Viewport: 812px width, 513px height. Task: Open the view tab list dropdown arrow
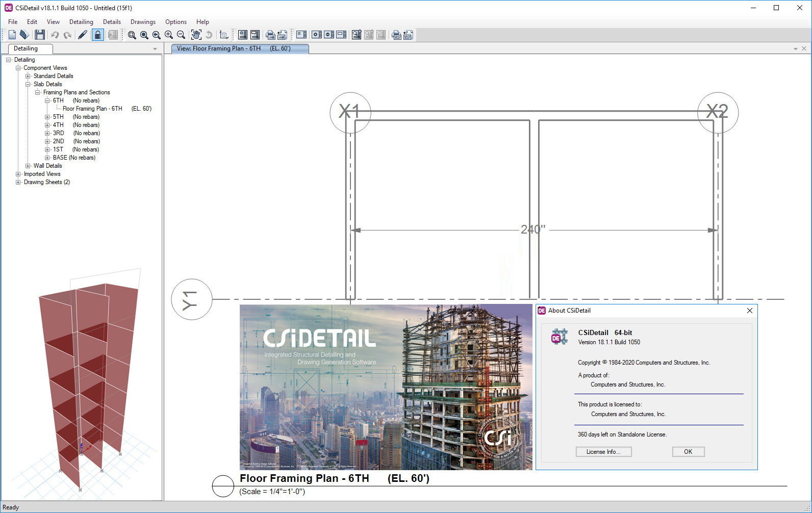[x=796, y=49]
